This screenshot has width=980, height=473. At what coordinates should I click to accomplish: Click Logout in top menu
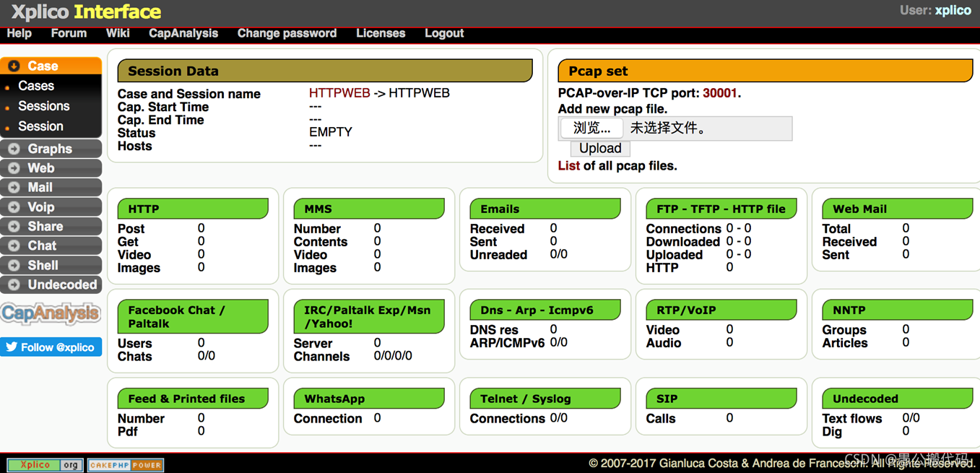point(444,33)
